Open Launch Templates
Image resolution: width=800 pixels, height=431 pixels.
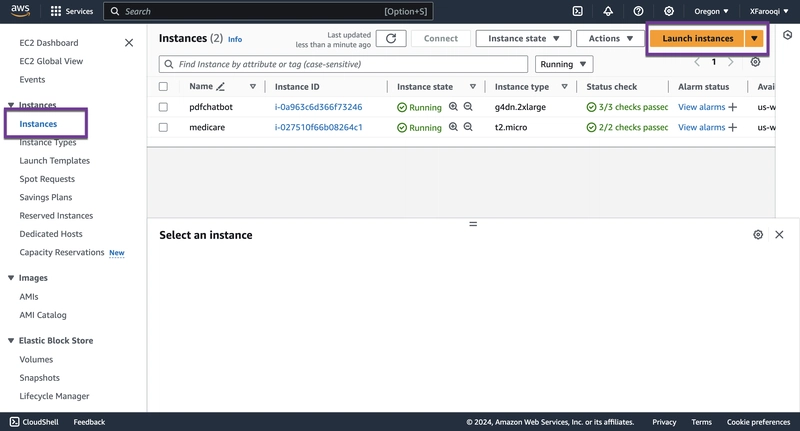(x=55, y=161)
